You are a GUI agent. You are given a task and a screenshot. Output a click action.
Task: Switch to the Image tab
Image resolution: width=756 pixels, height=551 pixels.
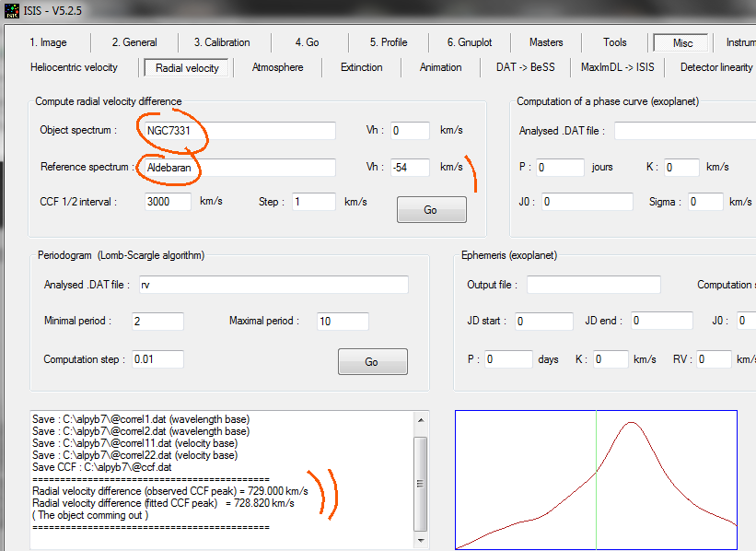point(48,42)
